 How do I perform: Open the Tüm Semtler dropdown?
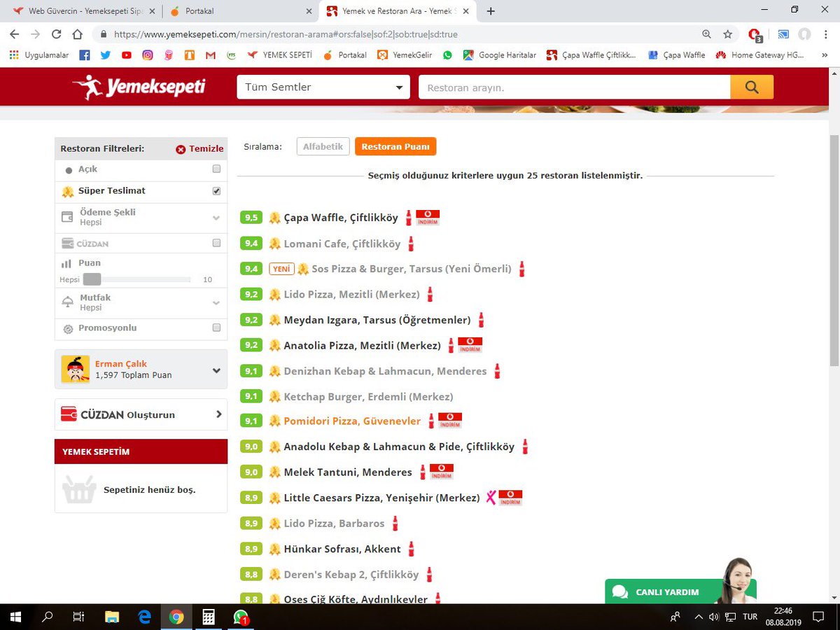[x=323, y=87]
